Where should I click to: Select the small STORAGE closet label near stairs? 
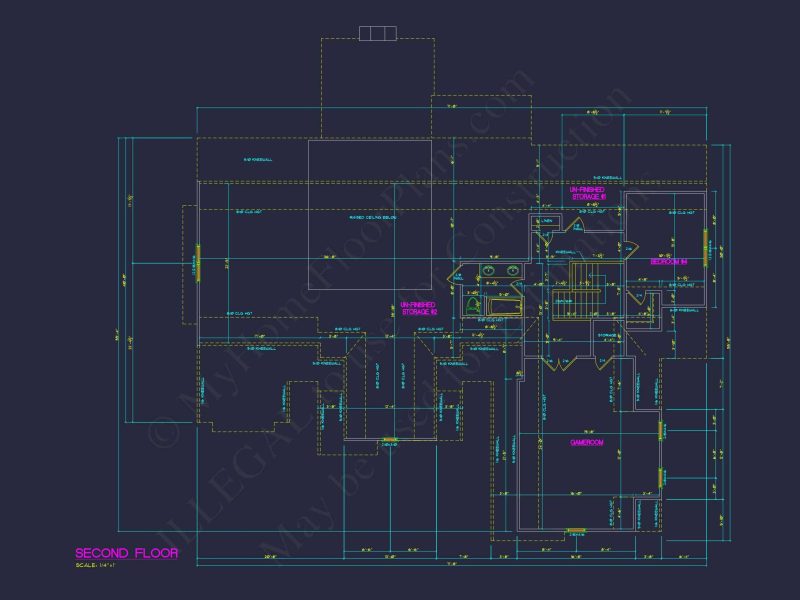[x=607, y=337]
